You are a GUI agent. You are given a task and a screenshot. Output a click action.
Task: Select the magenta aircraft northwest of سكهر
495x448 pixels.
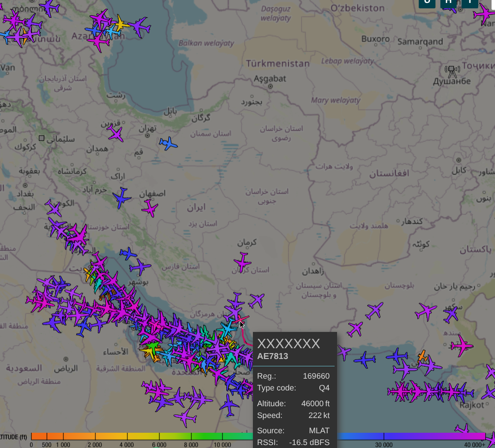(426, 311)
